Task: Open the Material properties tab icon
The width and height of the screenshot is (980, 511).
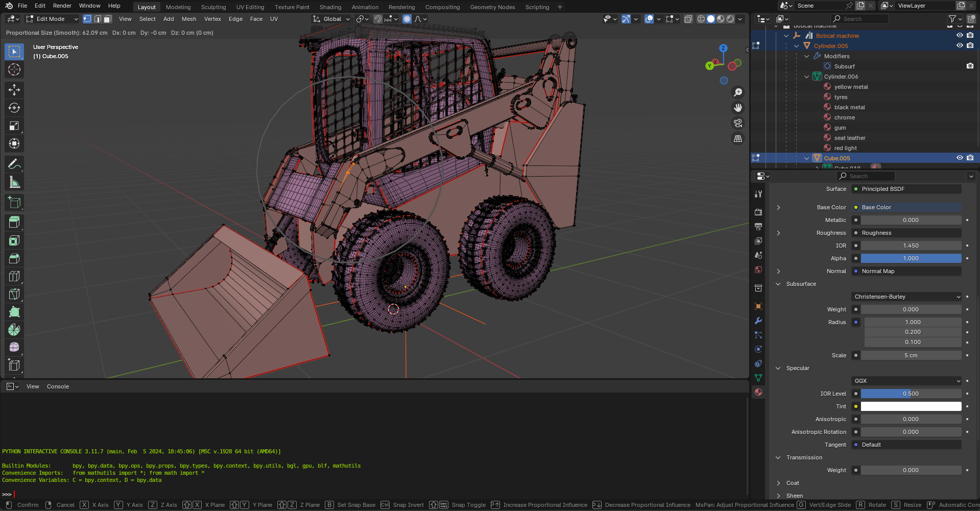Action: [758, 392]
